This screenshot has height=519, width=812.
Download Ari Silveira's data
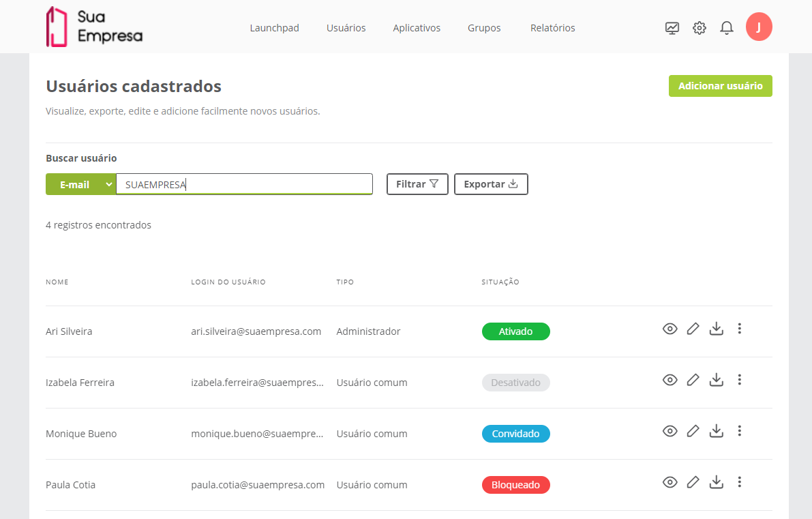(x=716, y=329)
